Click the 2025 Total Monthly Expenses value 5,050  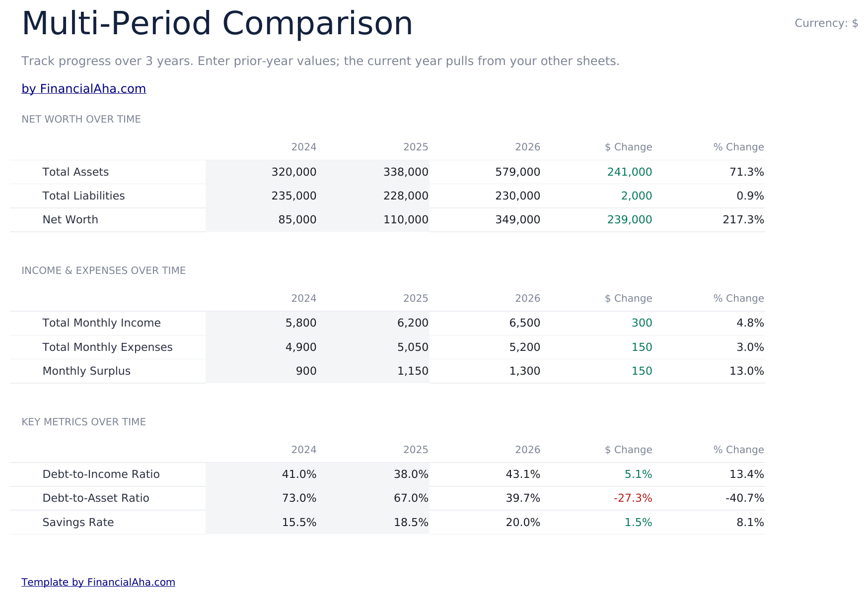(413, 347)
